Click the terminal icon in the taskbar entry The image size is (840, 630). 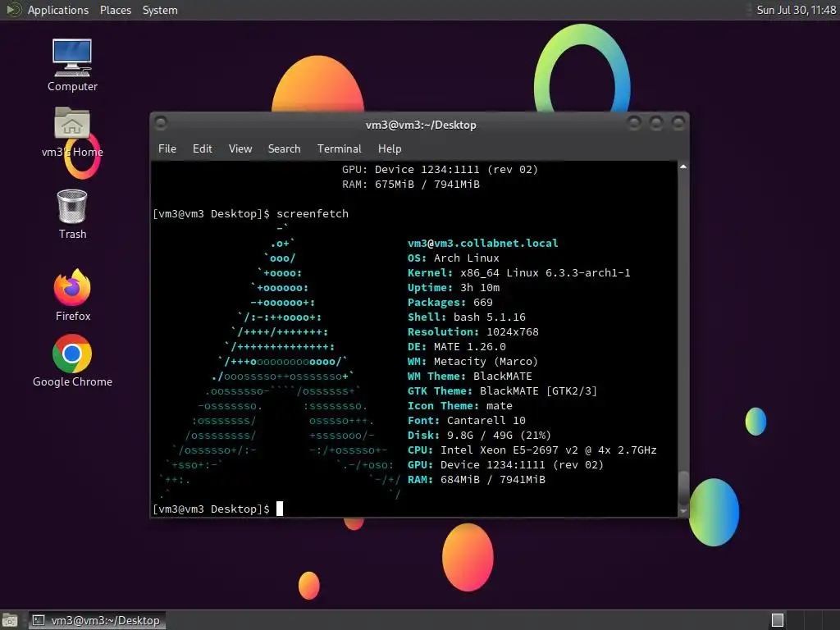(x=39, y=620)
